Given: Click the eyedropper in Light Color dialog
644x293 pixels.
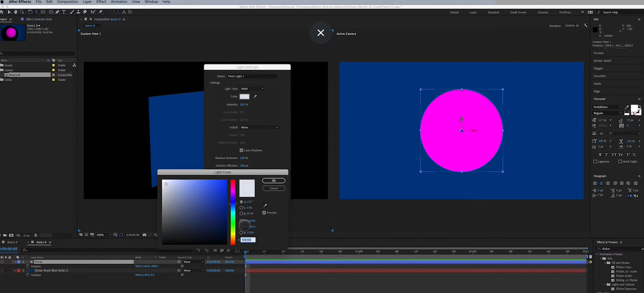Looking at the screenshot, I should pyautogui.click(x=265, y=205).
